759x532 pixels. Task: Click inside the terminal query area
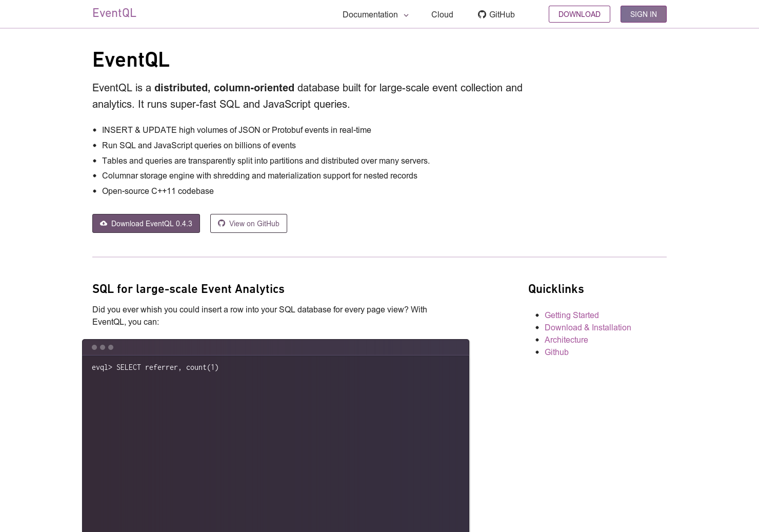[x=275, y=436]
